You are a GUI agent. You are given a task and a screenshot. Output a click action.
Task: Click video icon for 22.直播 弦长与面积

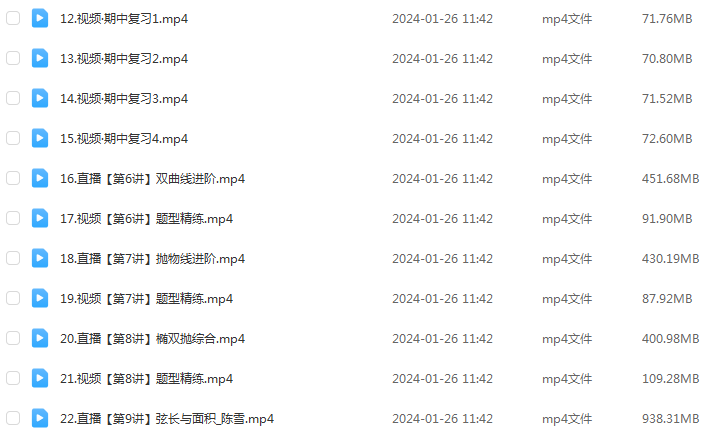pos(40,418)
